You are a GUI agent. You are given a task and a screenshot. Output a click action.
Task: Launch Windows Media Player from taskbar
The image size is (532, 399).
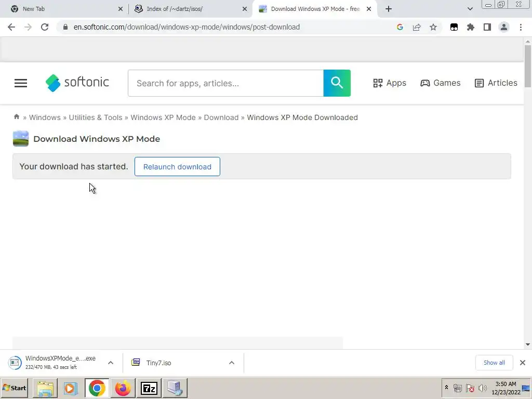click(x=71, y=388)
